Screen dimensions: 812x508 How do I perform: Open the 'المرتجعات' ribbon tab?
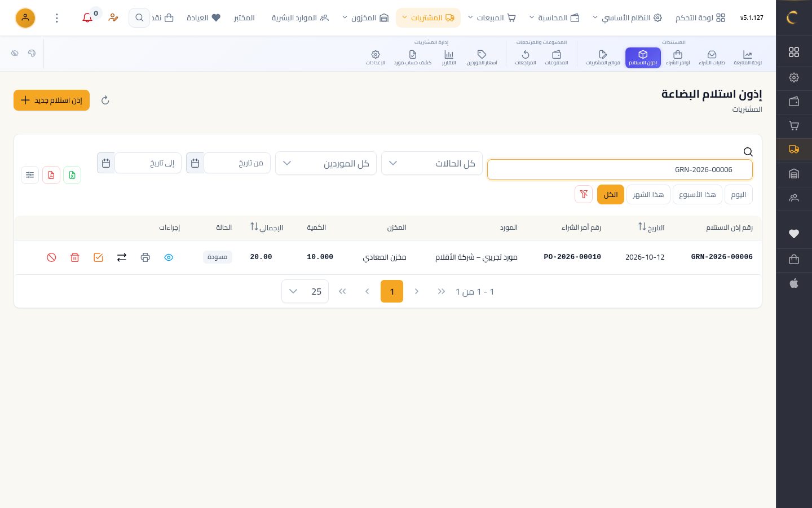(526, 58)
